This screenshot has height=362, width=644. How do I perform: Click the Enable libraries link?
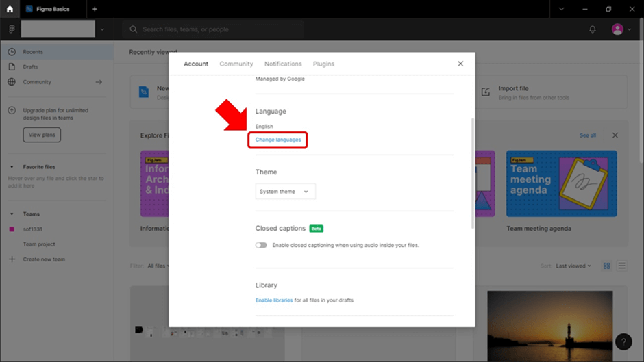click(x=274, y=300)
